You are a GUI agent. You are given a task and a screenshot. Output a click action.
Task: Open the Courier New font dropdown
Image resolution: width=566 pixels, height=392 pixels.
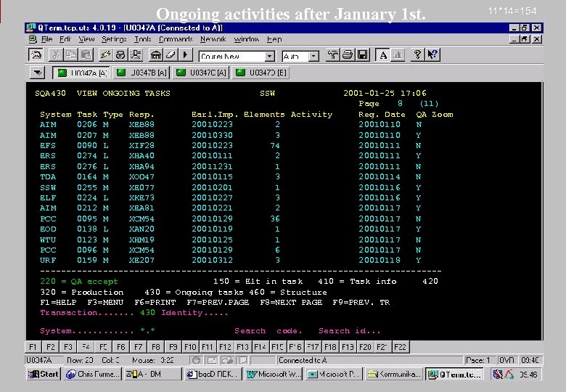tap(269, 57)
